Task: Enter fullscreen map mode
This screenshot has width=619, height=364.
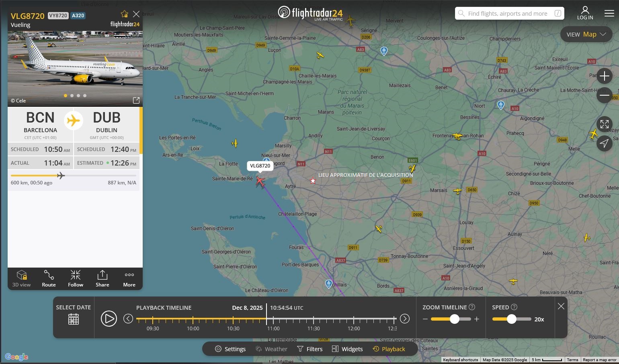Action: tap(604, 124)
